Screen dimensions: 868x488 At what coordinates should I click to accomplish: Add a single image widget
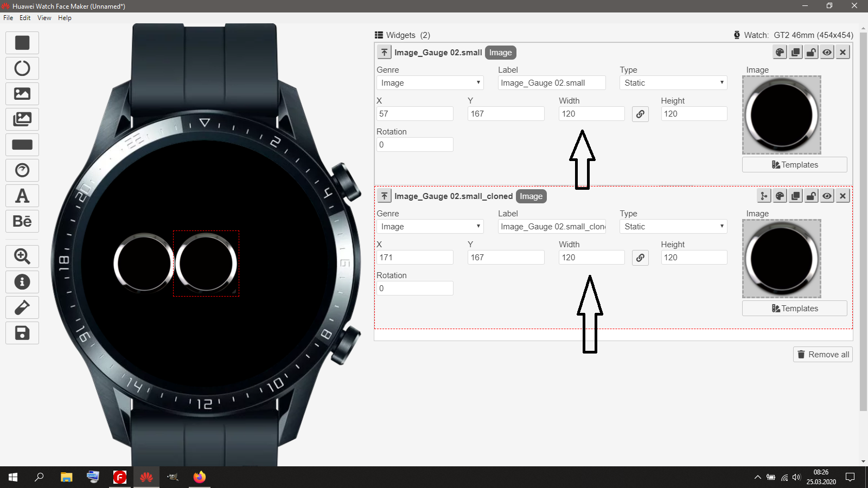click(22, 94)
